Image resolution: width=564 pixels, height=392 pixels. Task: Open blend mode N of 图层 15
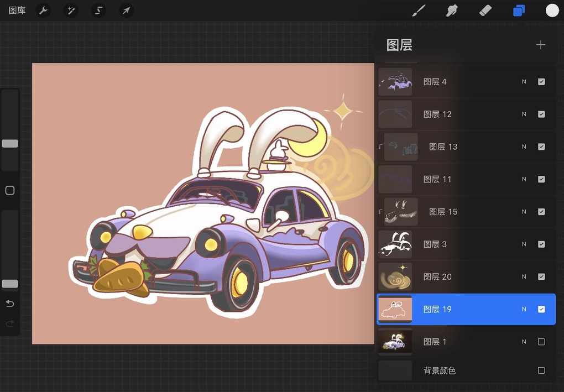pyautogui.click(x=524, y=212)
